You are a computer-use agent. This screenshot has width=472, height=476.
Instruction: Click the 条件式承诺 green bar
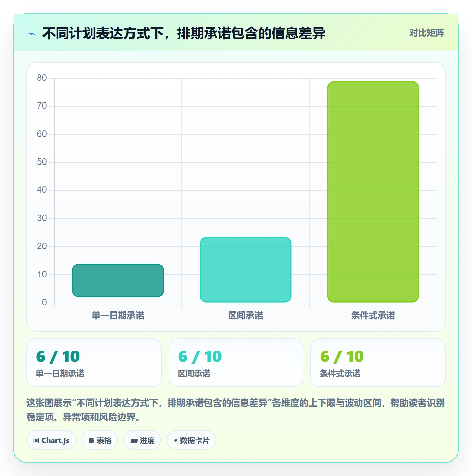coord(373,192)
